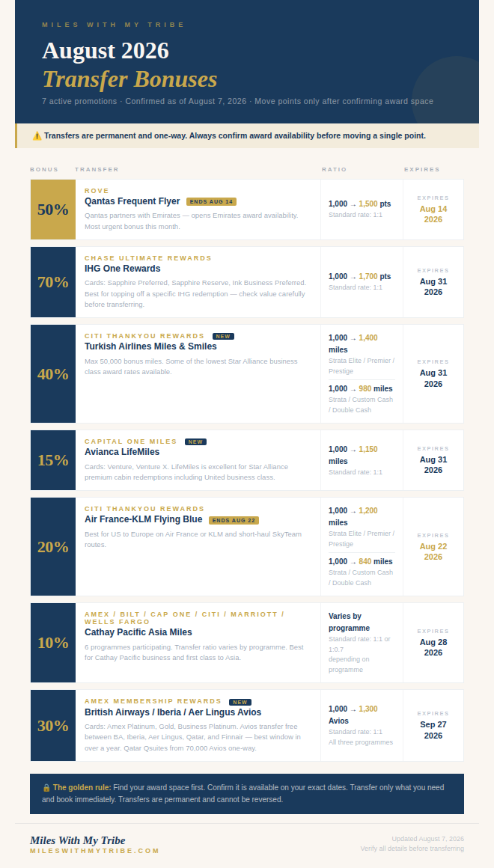
Task: Click the lock icon beside golden rule
Action: coord(46,787)
